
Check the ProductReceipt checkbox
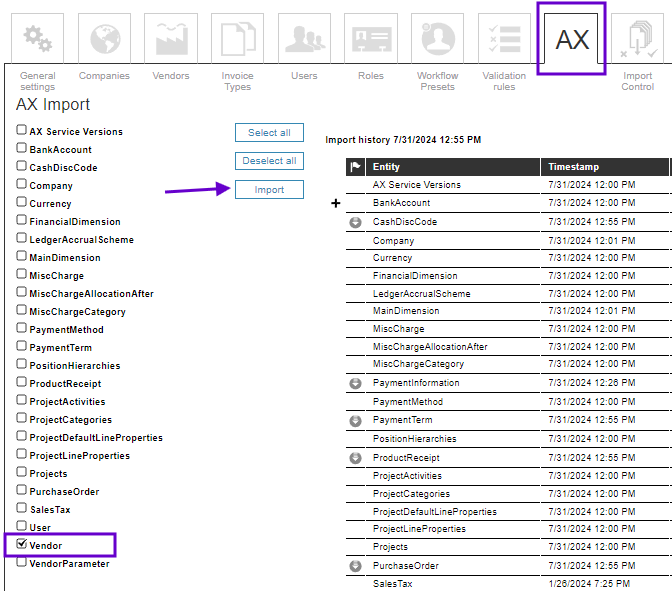(21, 381)
